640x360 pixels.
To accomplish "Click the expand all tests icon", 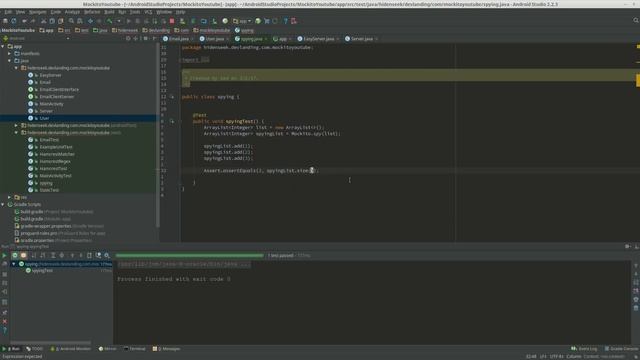I will (53, 256).
